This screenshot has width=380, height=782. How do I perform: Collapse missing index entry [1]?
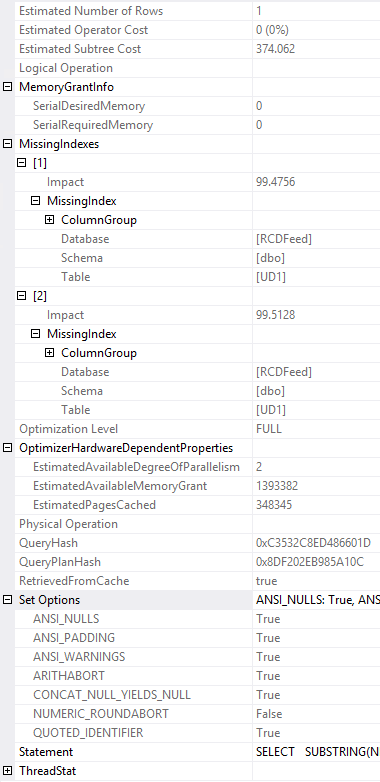click(x=21, y=163)
